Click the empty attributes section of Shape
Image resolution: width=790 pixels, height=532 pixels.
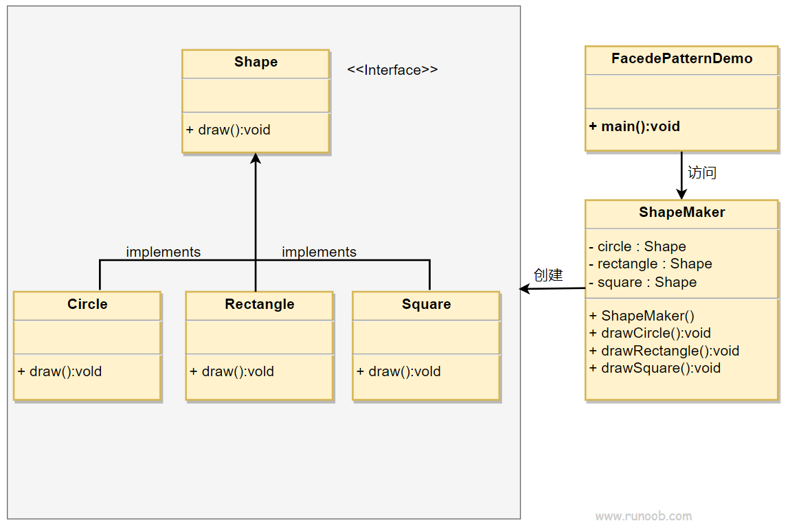pyautogui.click(x=256, y=95)
